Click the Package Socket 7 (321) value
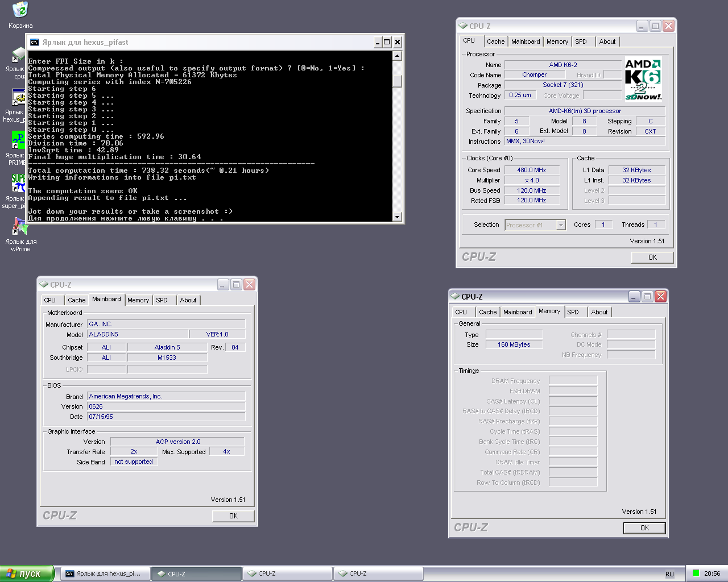Image resolution: width=728 pixels, height=582 pixels. [563, 85]
